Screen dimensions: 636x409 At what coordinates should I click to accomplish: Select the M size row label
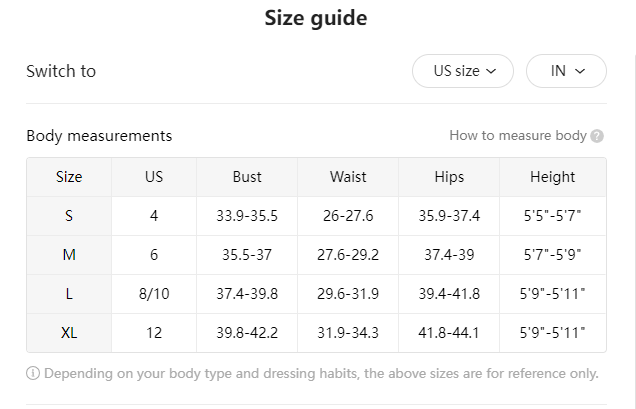pos(69,255)
